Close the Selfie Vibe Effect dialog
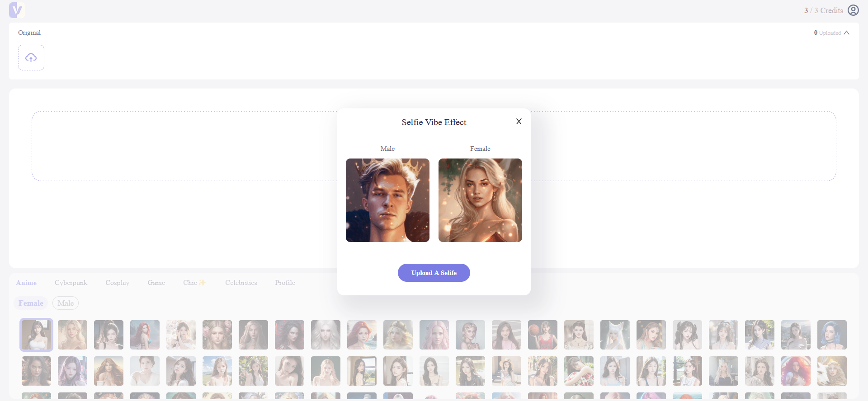 click(x=519, y=121)
